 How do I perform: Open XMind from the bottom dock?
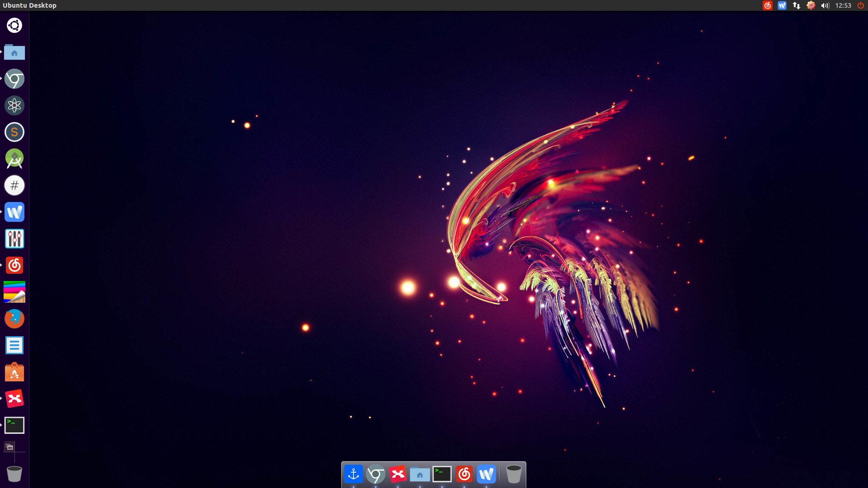(398, 474)
